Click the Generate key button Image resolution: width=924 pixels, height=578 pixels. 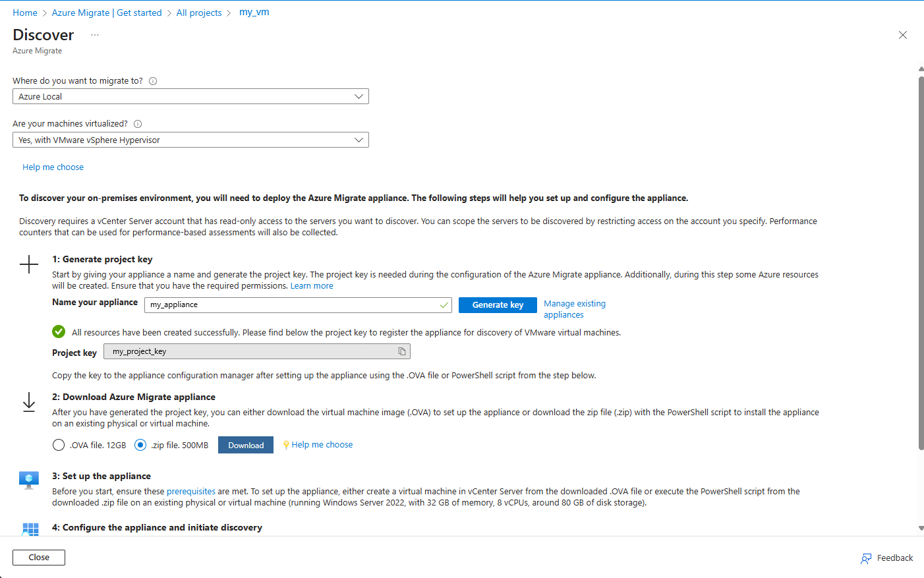[498, 304]
